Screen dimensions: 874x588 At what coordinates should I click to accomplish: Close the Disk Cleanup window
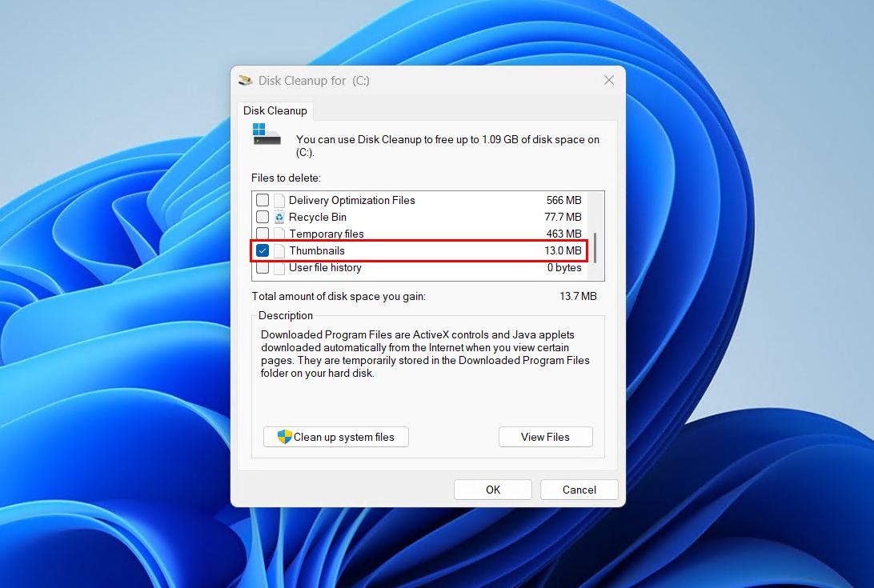(608, 80)
